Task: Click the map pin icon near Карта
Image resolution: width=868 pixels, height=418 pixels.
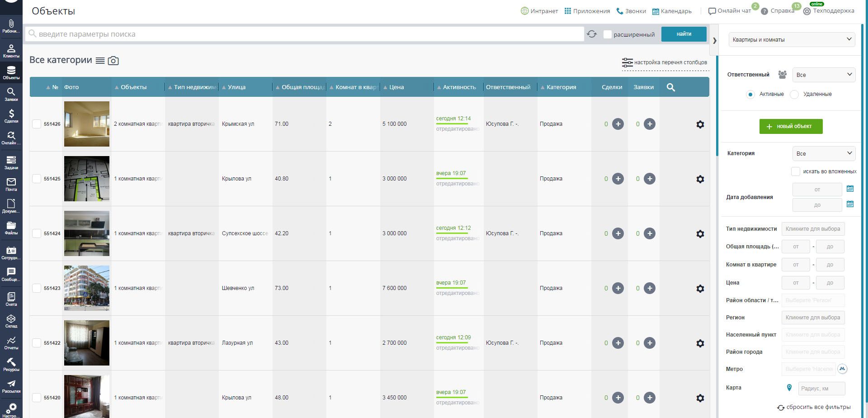Action: click(x=789, y=388)
